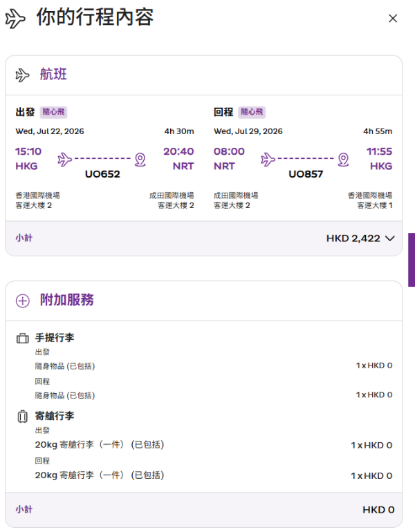Click the 小計 label in 附加服務 card

pos(24,509)
